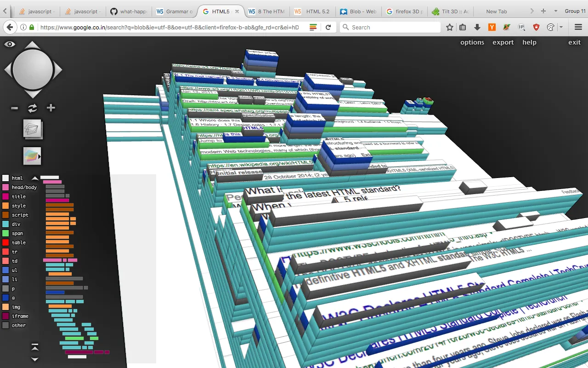Click the URL address bar

[170, 28]
